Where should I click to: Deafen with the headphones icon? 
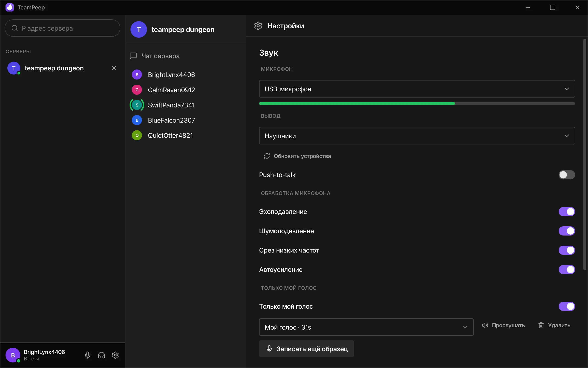click(102, 355)
